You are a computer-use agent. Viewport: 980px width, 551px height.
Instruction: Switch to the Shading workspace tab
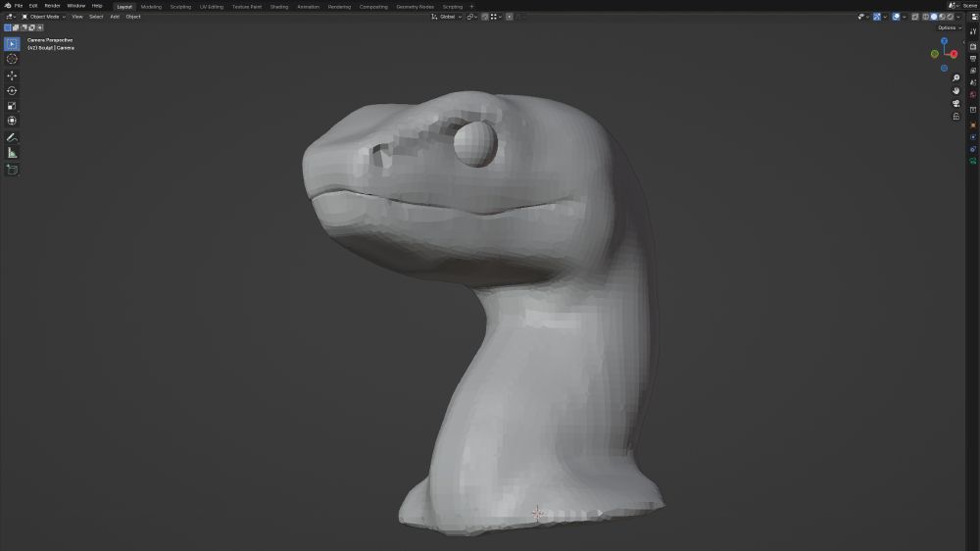[278, 7]
